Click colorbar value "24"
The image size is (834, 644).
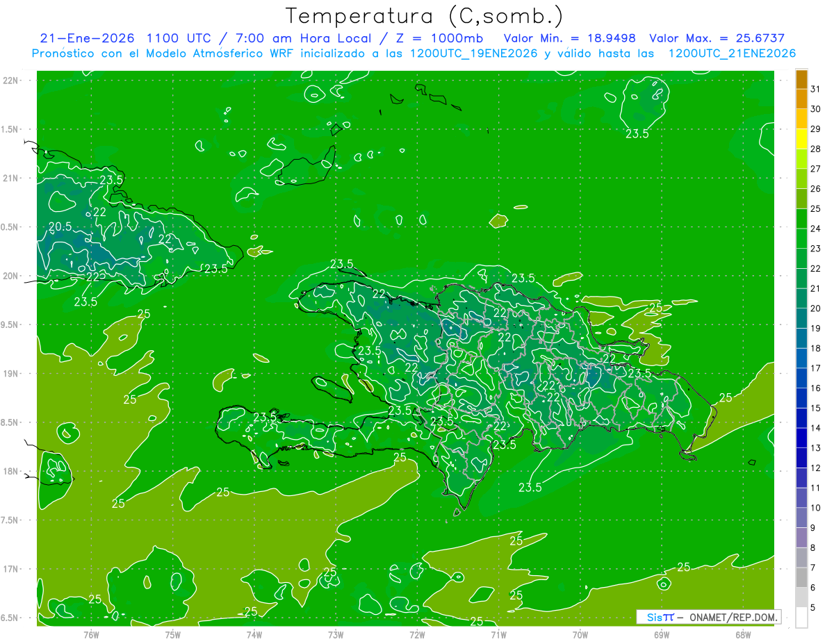815,229
